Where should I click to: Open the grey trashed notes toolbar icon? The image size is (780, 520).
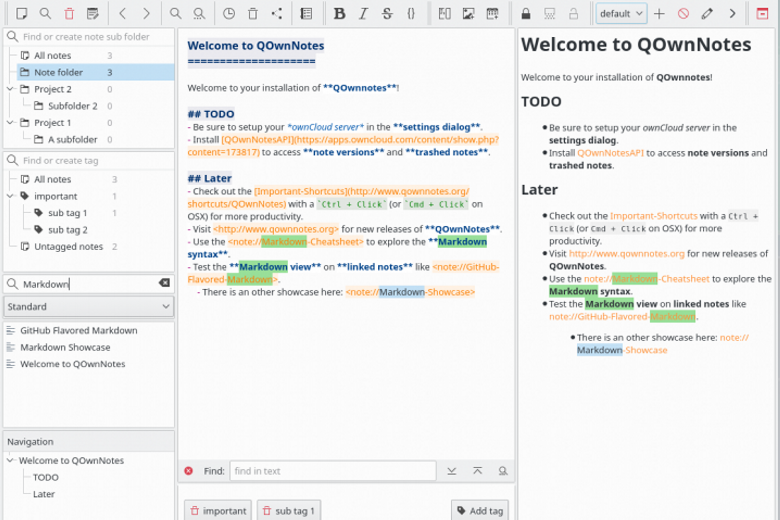click(253, 13)
